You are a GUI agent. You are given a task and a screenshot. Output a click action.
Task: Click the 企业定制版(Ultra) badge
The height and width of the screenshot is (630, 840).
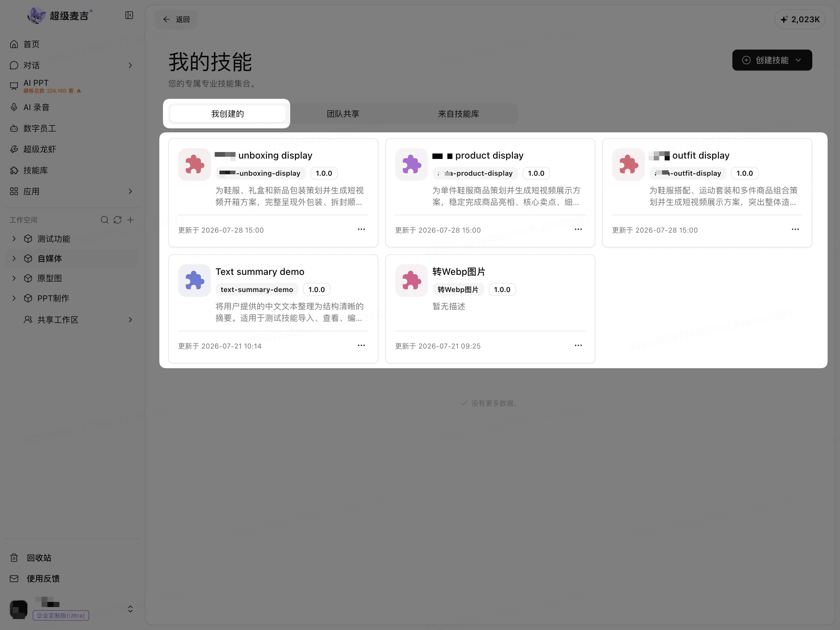(x=61, y=615)
